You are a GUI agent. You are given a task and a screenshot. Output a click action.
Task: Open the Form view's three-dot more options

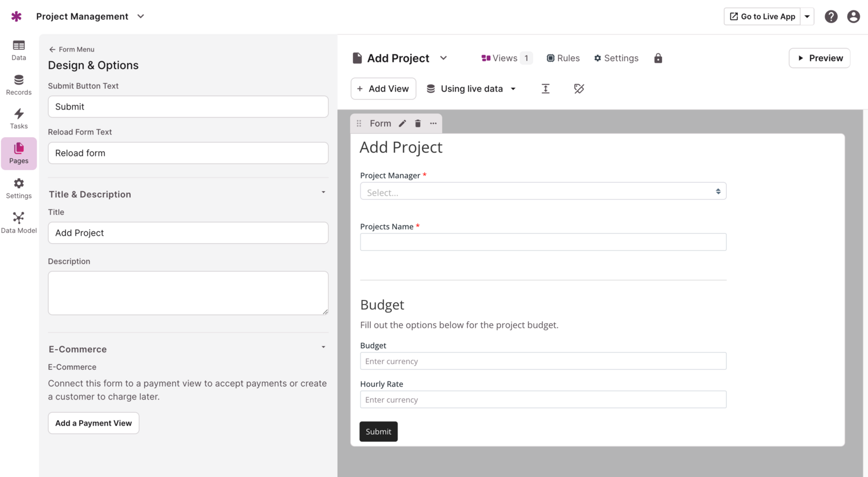coord(433,123)
